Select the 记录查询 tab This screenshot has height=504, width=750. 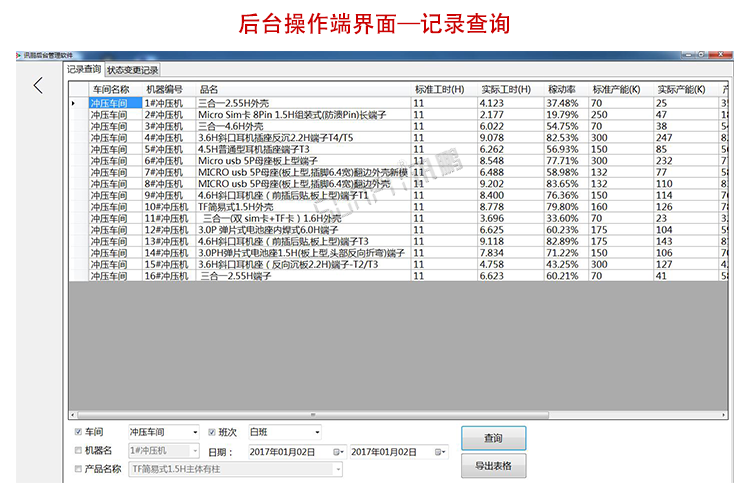click(84, 70)
